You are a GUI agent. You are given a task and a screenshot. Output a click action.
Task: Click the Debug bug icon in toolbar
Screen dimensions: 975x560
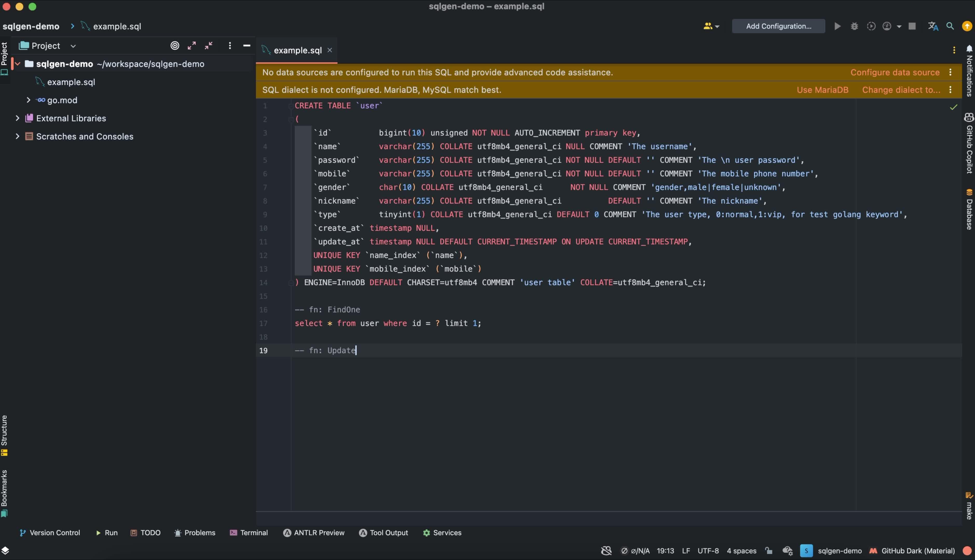pos(854,26)
